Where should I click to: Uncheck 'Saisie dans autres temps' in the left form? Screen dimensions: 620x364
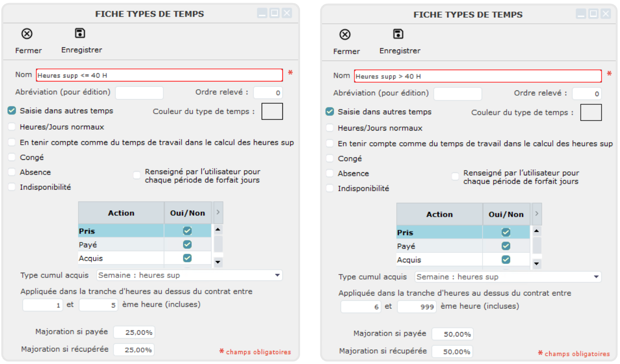coord(12,111)
